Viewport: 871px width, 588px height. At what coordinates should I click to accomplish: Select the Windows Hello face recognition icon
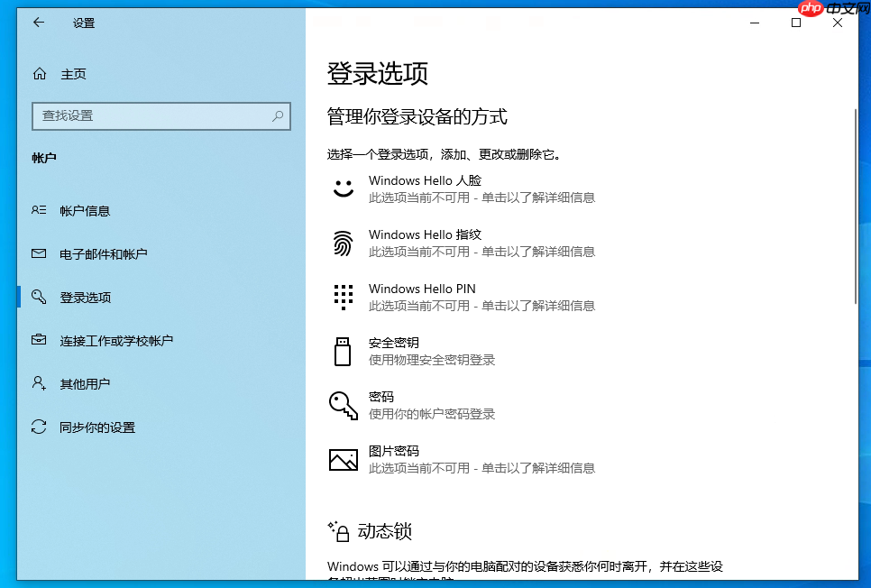point(343,188)
